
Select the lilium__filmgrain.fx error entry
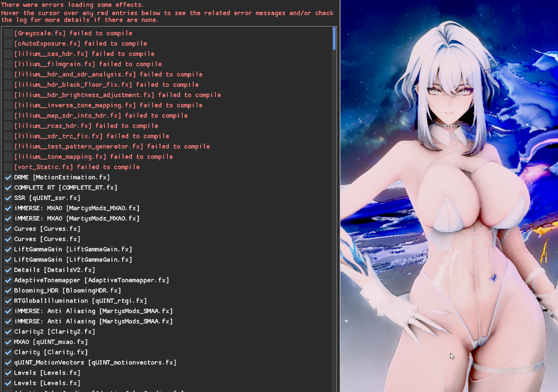(88, 64)
